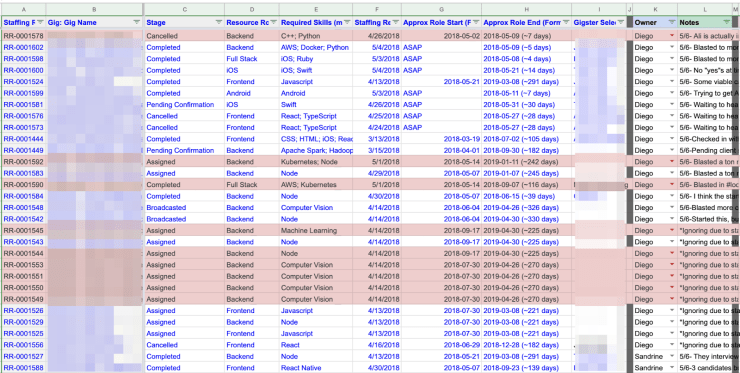Image resolution: width=740 pixels, height=373 pixels.
Task: Select the 'Kubernetes; Node' cell
Action: pyautogui.click(x=316, y=162)
